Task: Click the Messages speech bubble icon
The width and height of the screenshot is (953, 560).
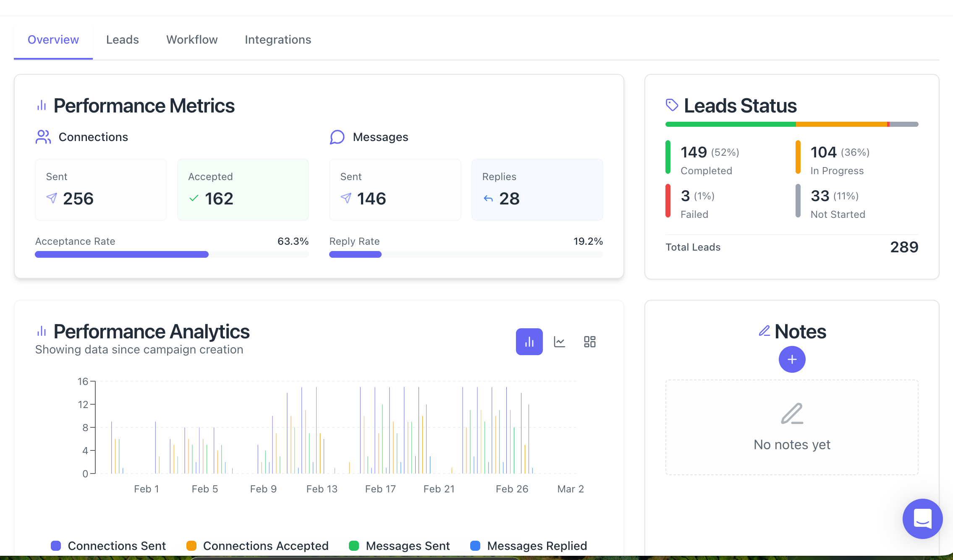Action: (337, 137)
